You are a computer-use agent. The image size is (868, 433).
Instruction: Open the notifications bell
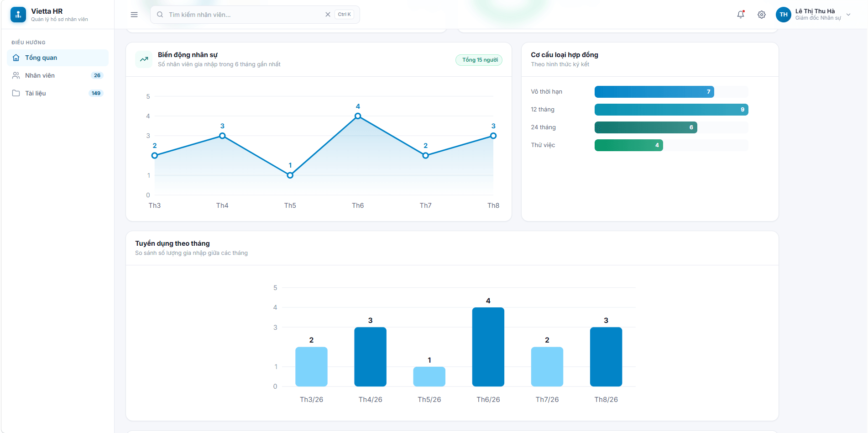(741, 15)
